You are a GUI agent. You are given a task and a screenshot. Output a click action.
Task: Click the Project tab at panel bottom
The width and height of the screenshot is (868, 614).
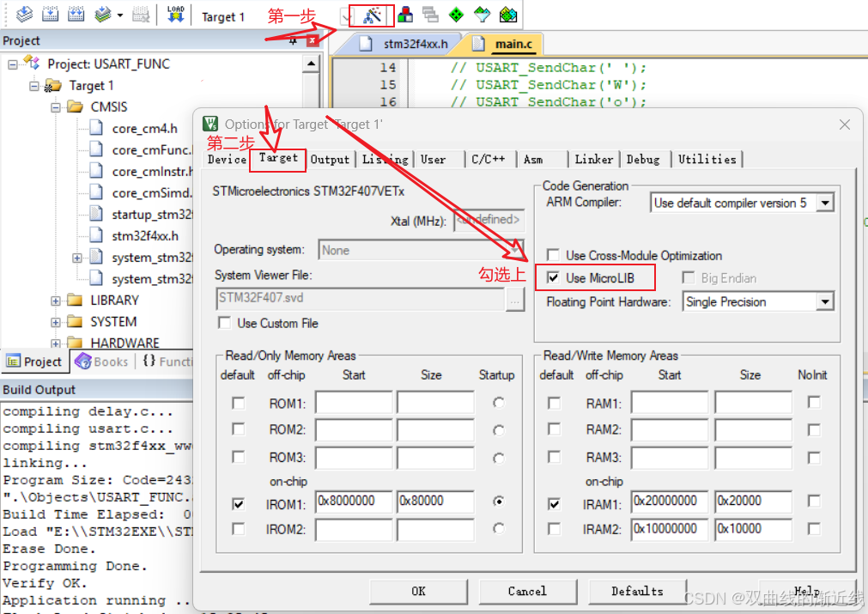point(34,362)
